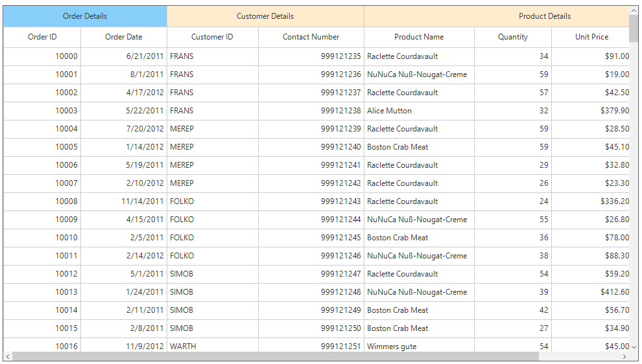Viewport: 642px width, 364px height.
Task: Select the order date 7/20/2012 cell
Action: (124, 129)
